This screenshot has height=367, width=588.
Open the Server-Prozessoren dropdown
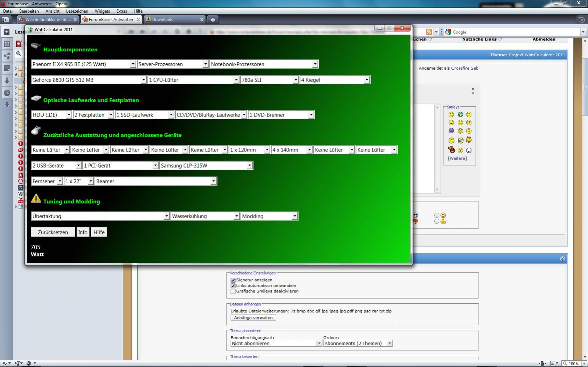click(173, 64)
